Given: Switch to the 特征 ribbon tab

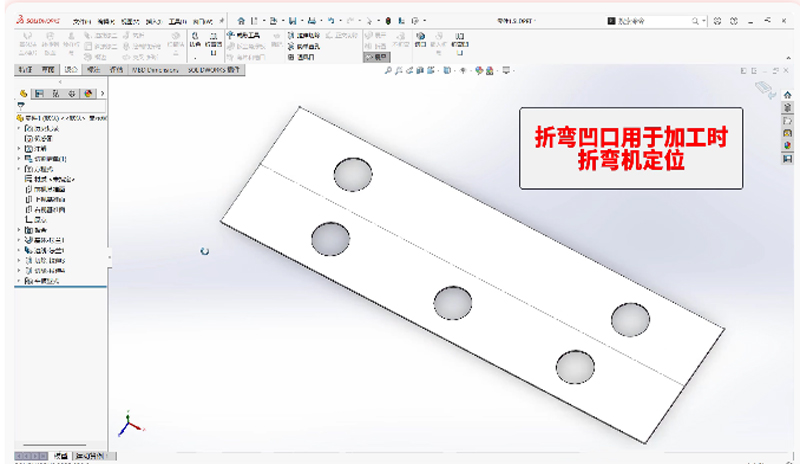Looking at the screenshot, I should [25, 69].
